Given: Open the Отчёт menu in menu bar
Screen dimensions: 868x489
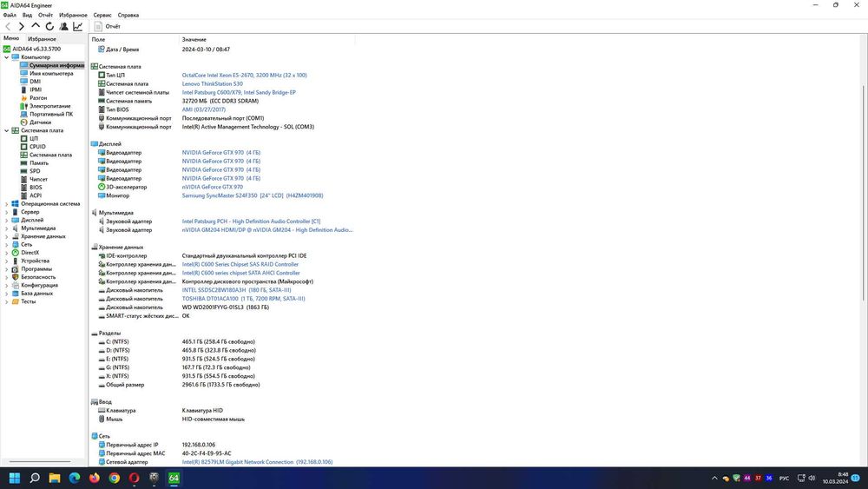Looking at the screenshot, I should 45,15.
